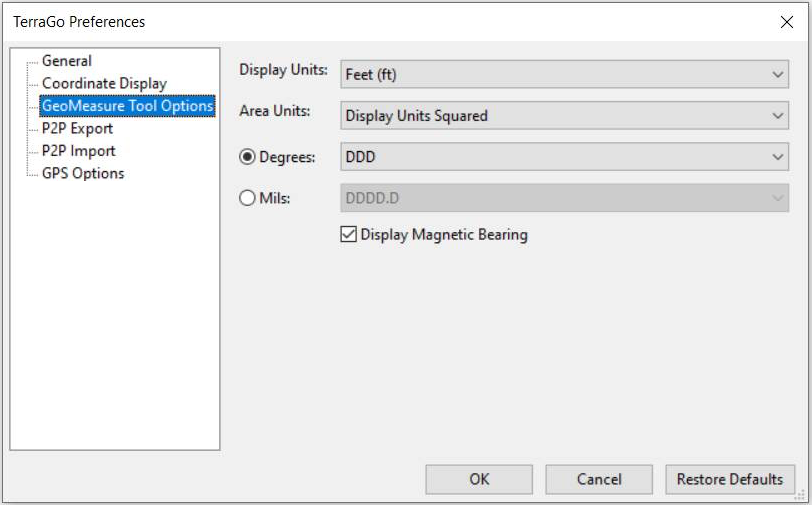Expand the Degrees format dropdown
Image resolution: width=812 pixels, height=505 pixels.
coord(564,157)
